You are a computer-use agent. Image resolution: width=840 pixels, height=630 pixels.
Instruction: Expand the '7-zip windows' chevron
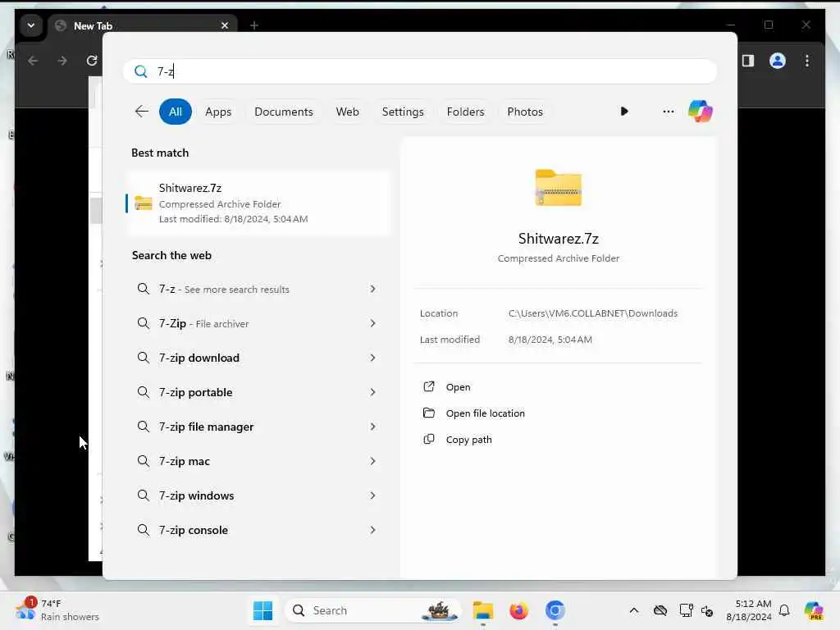[373, 495]
